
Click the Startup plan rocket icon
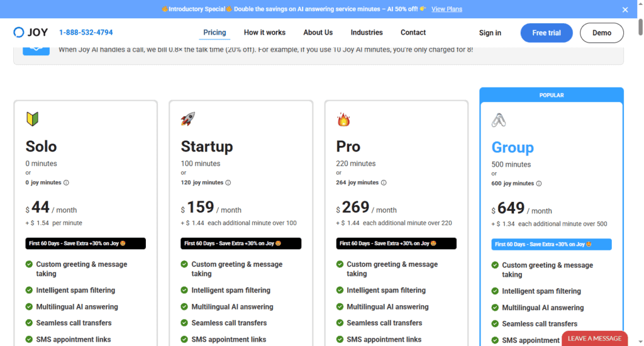[187, 119]
